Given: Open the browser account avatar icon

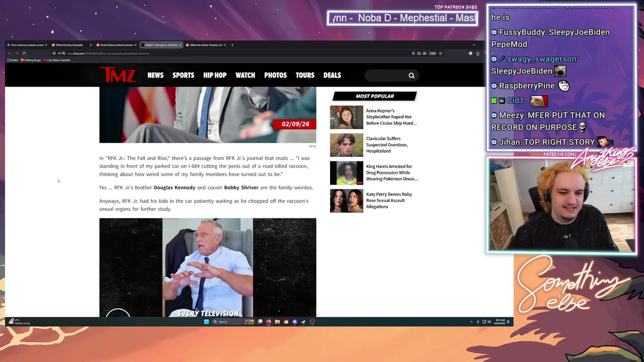Looking at the screenshot, I should click(470, 53).
